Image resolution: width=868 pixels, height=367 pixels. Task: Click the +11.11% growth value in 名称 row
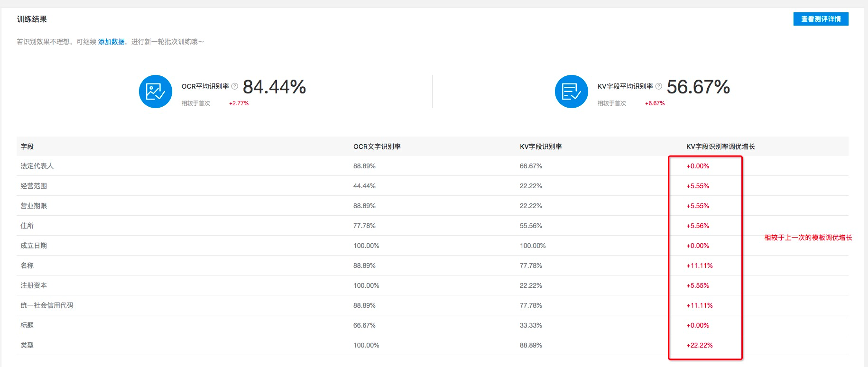click(700, 266)
